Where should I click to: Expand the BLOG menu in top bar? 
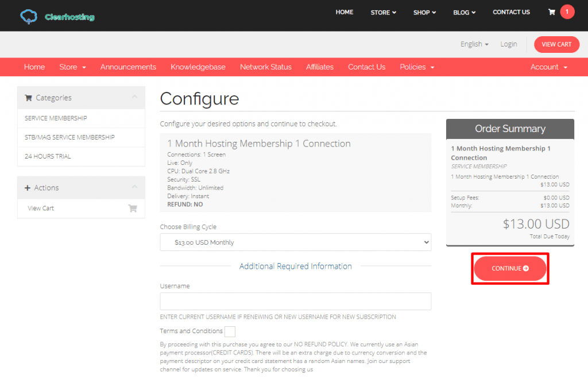(x=464, y=13)
